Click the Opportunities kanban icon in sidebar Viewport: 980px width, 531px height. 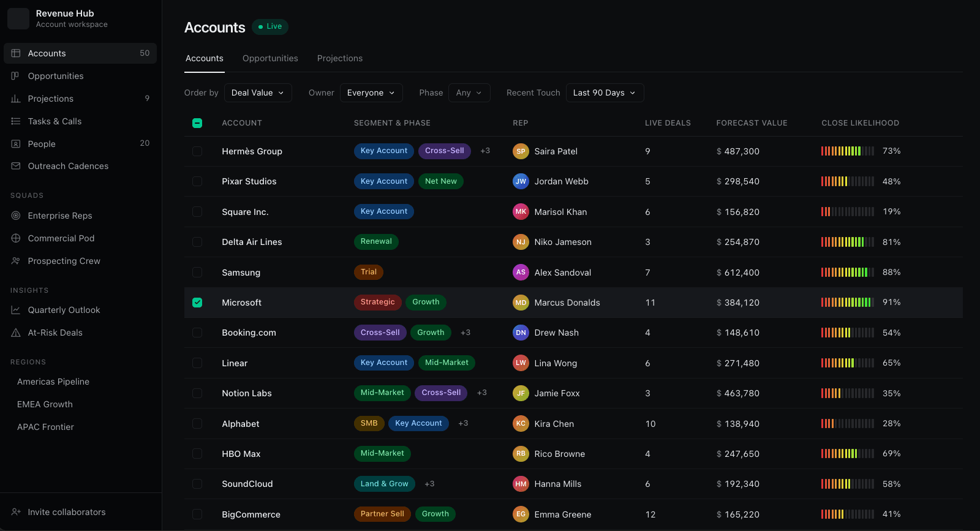(16, 76)
